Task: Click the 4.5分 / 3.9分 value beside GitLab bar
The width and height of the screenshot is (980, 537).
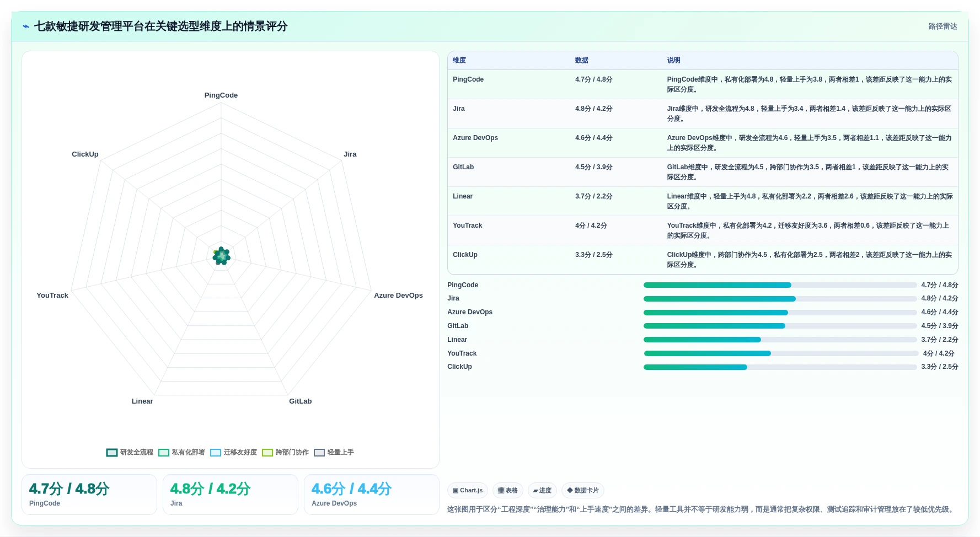Action: pyautogui.click(x=940, y=326)
